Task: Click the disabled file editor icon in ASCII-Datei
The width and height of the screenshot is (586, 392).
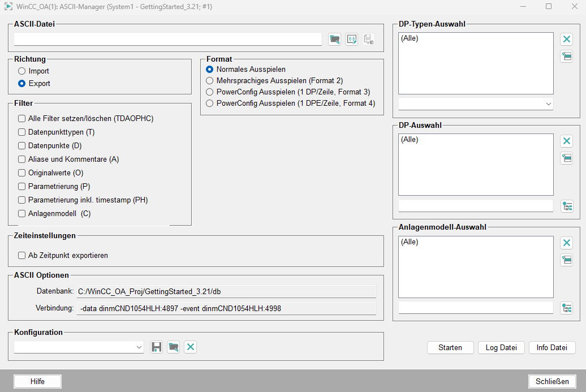Action: (368, 39)
